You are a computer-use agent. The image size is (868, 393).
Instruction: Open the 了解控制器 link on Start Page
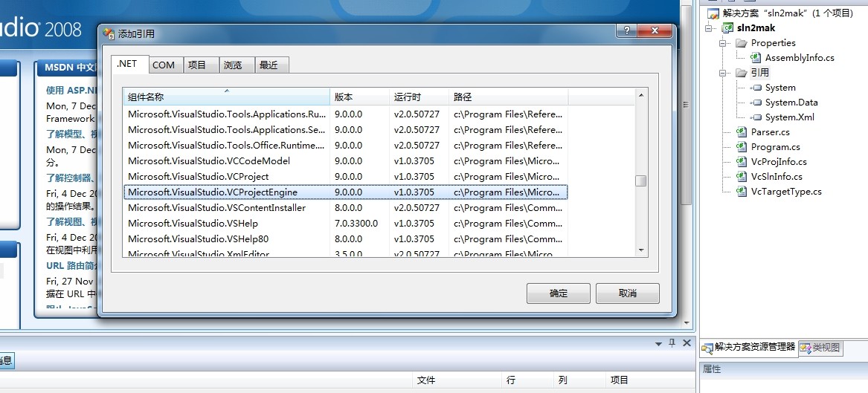coord(71,178)
